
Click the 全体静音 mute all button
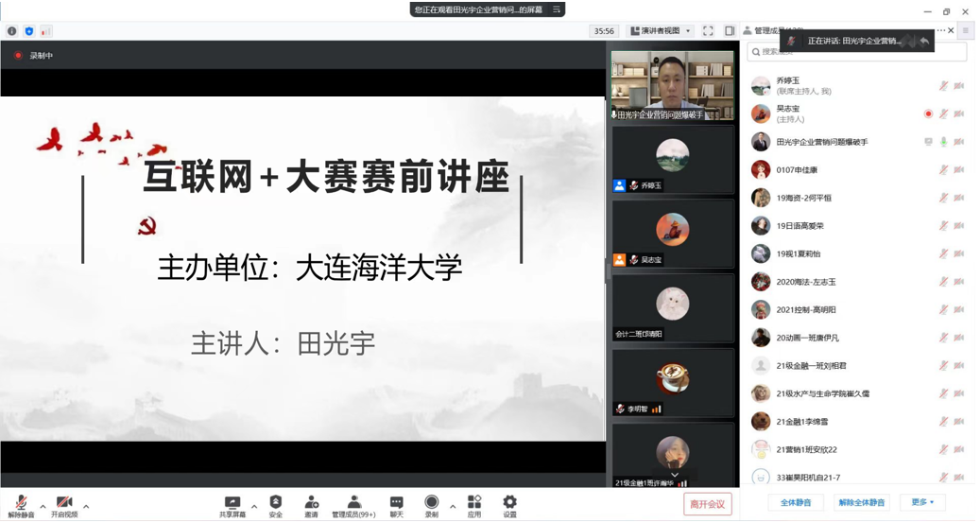[x=796, y=503]
